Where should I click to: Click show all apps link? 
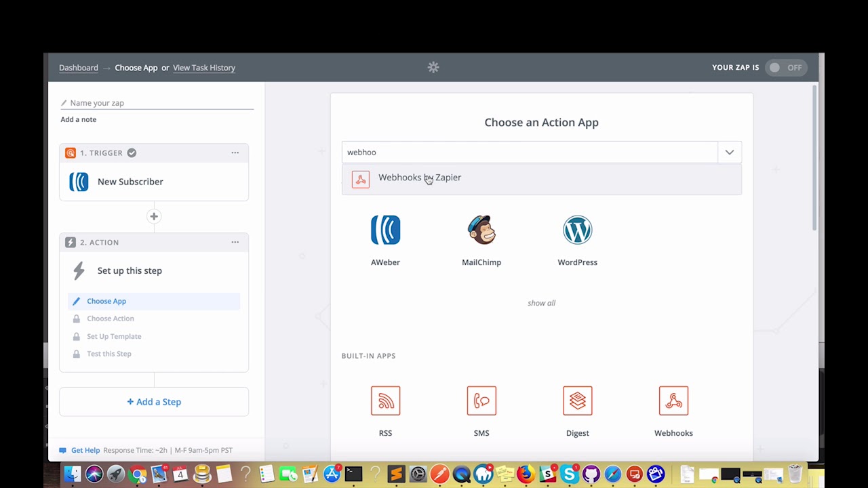coord(541,303)
